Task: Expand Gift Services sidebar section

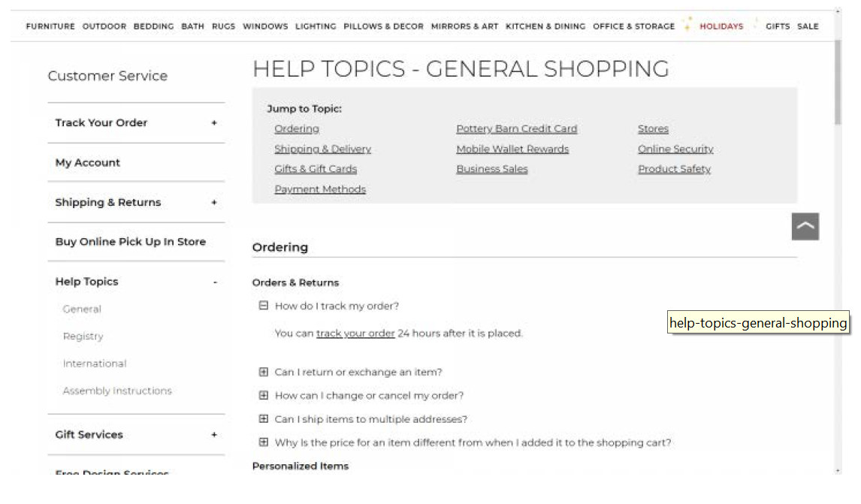Action: (214, 435)
